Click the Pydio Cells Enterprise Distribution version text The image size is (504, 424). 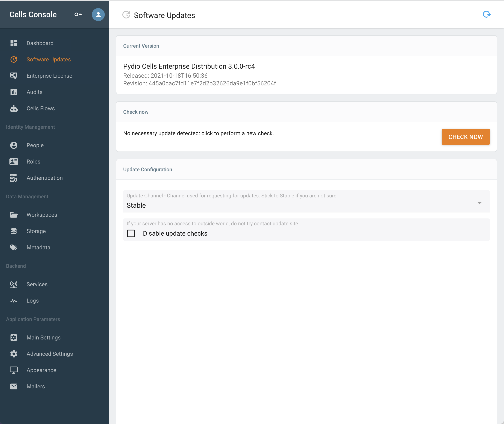click(x=189, y=66)
